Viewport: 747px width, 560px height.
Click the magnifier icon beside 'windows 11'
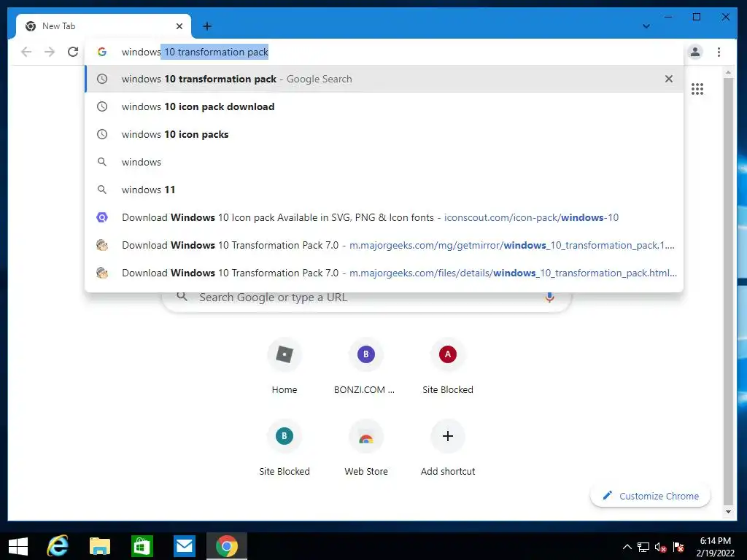[102, 190]
